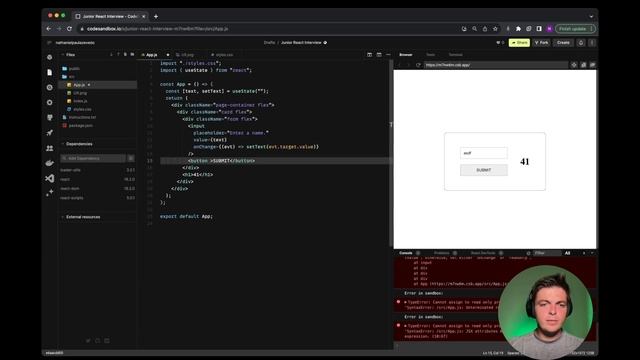This screenshot has height=360, width=640.
Task: Click the console Filter field
Action: pyautogui.click(x=546, y=253)
